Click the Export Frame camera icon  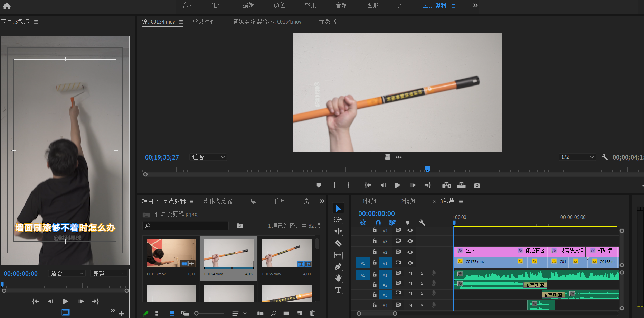click(477, 185)
